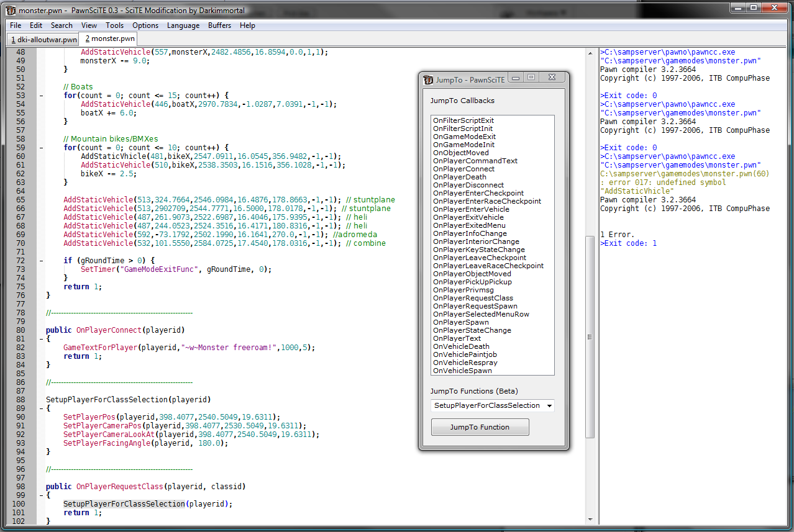The height and width of the screenshot is (532, 794).
Task: Switch to the dki-alloutwar.pwn tab
Action: click(43, 40)
